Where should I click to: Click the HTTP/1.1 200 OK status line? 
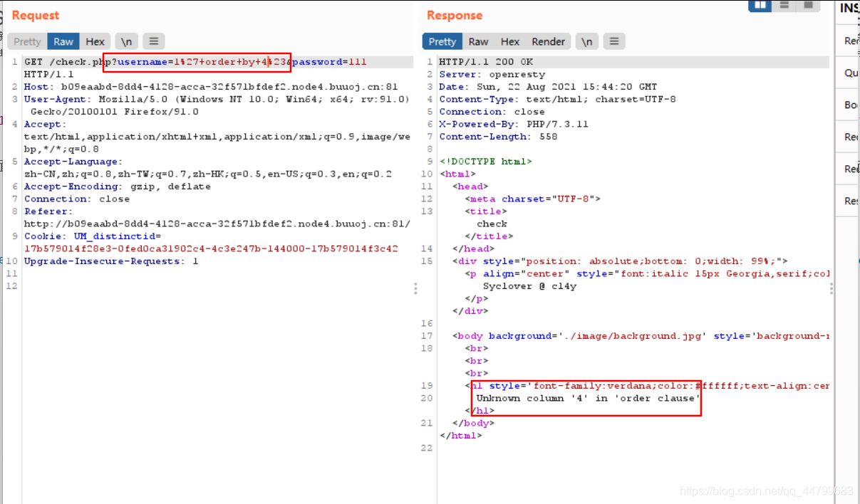pos(486,62)
